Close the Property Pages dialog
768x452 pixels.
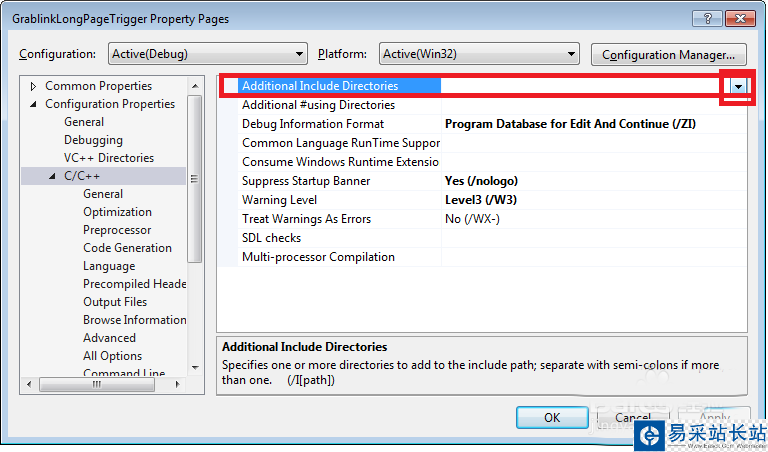(x=738, y=19)
